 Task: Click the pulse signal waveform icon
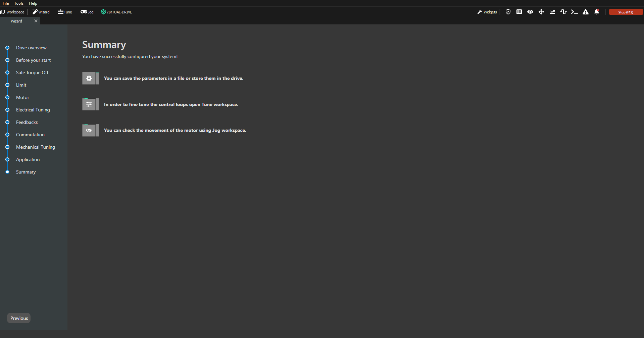click(x=563, y=12)
